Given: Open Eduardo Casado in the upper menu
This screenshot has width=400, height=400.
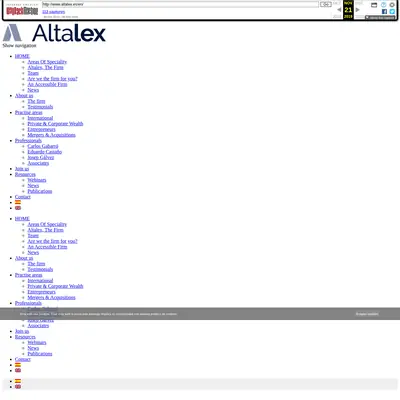Looking at the screenshot, I should pos(45,152).
